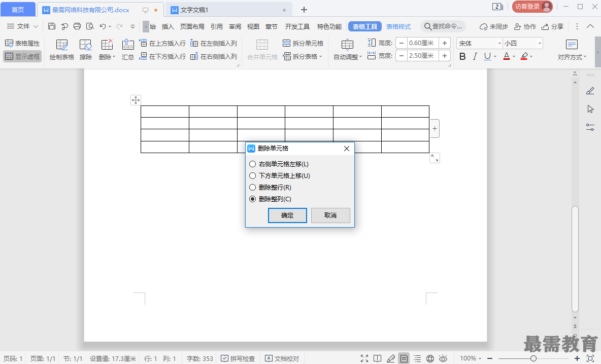Click Split Cells (拆分单元格)
601x364 pixels.
click(303, 43)
